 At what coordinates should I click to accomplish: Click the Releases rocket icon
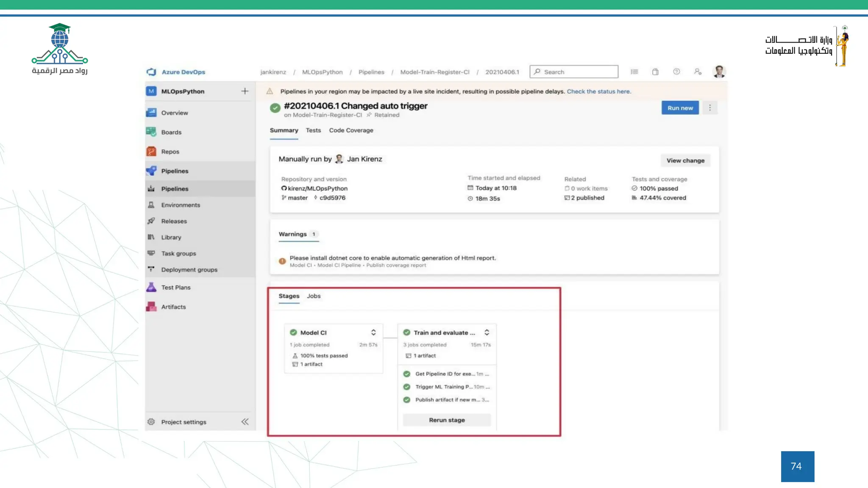151,221
